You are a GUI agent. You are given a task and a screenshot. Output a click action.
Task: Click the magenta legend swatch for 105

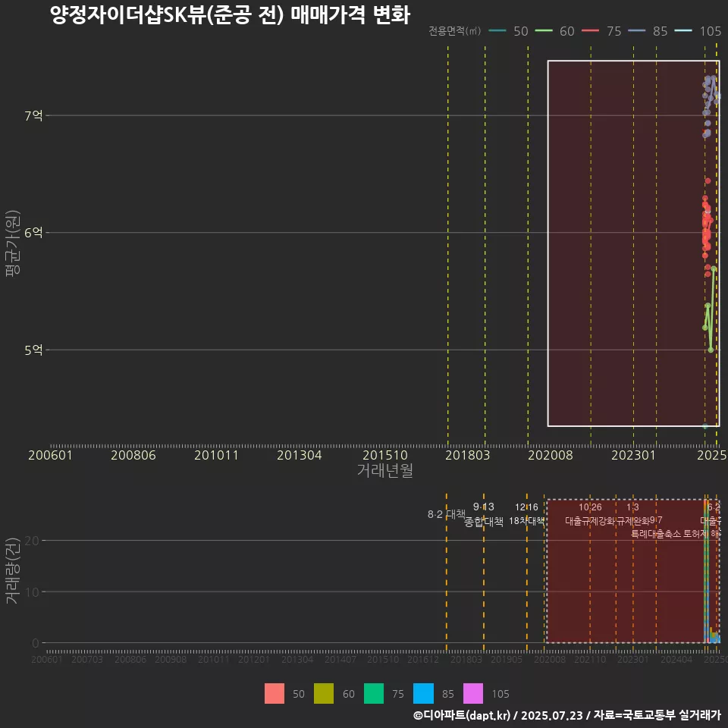coord(473,694)
